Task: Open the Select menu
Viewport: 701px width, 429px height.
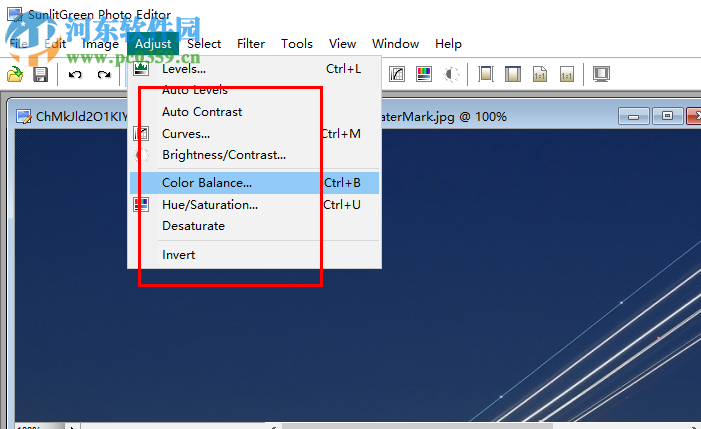Action: pyautogui.click(x=204, y=44)
